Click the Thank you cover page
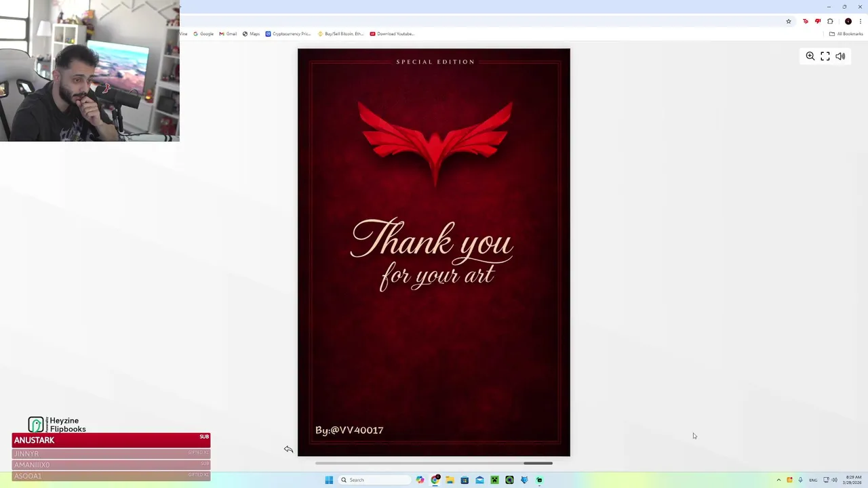This screenshot has width=868, height=488. pyautogui.click(x=434, y=253)
